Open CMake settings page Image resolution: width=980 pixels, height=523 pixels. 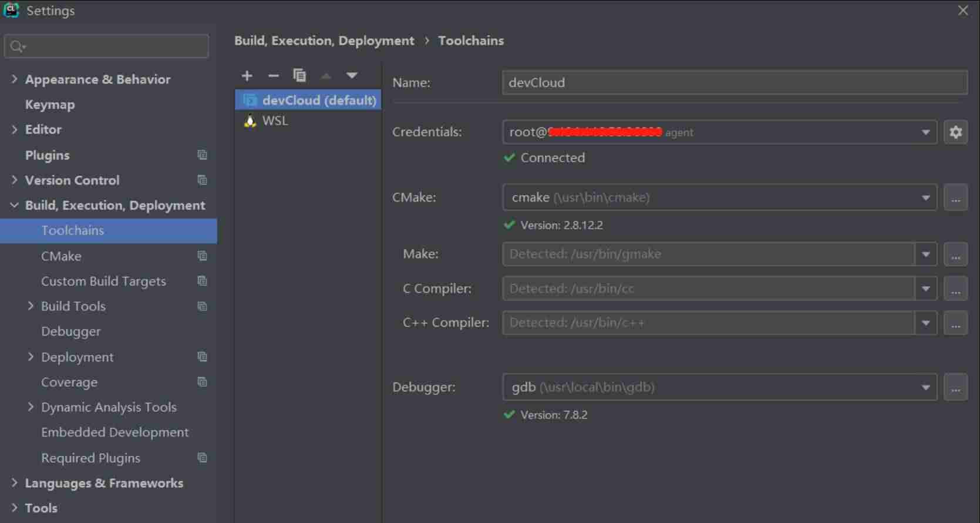coord(61,256)
